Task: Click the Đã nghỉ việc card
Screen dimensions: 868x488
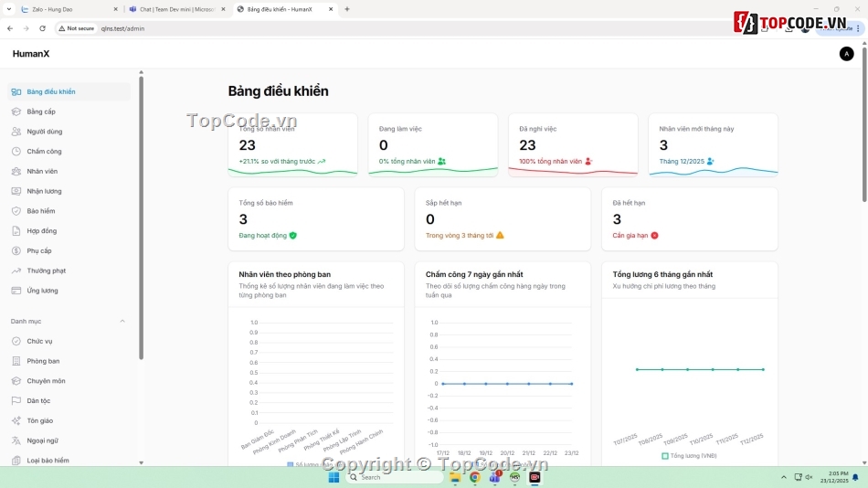Action: click(x=573, y=145)
